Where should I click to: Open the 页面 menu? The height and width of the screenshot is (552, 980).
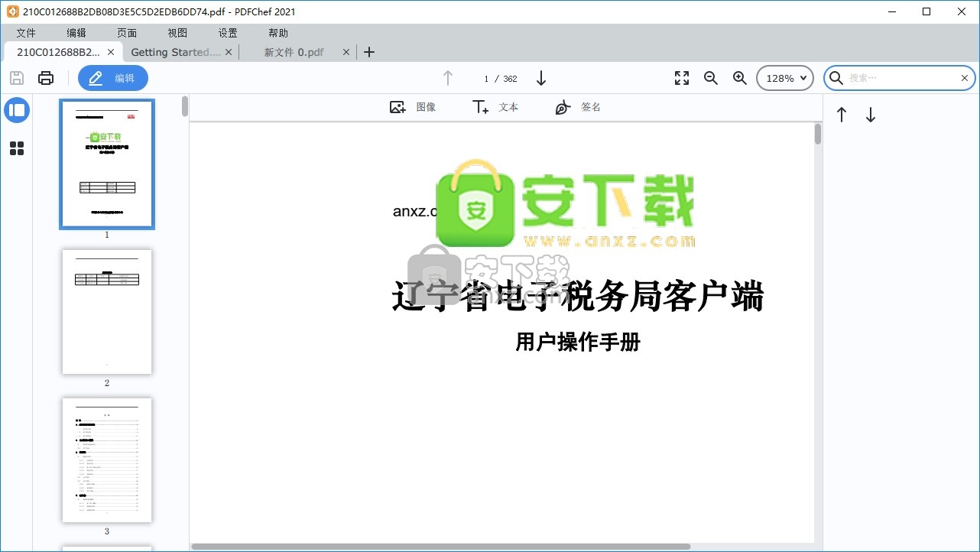tap(127, 33)
